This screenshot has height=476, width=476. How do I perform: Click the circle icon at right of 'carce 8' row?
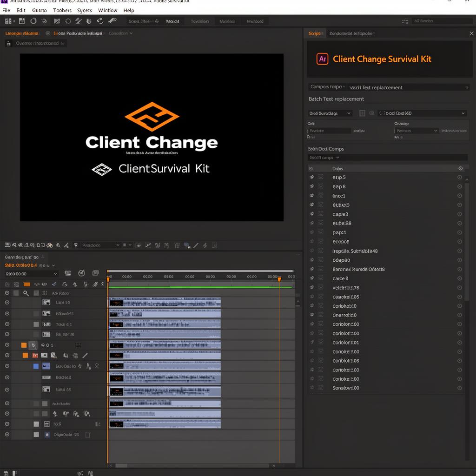pyautogui.click(x=460, y=278)
